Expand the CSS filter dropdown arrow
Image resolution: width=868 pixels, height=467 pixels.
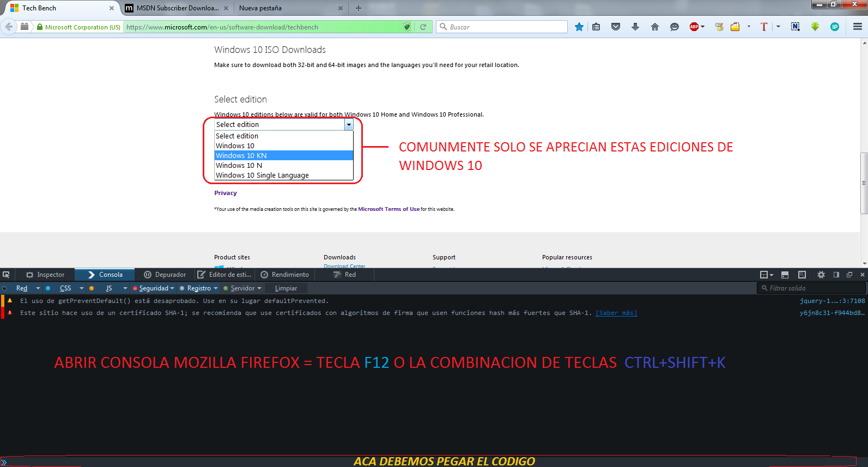pos(82,288)
